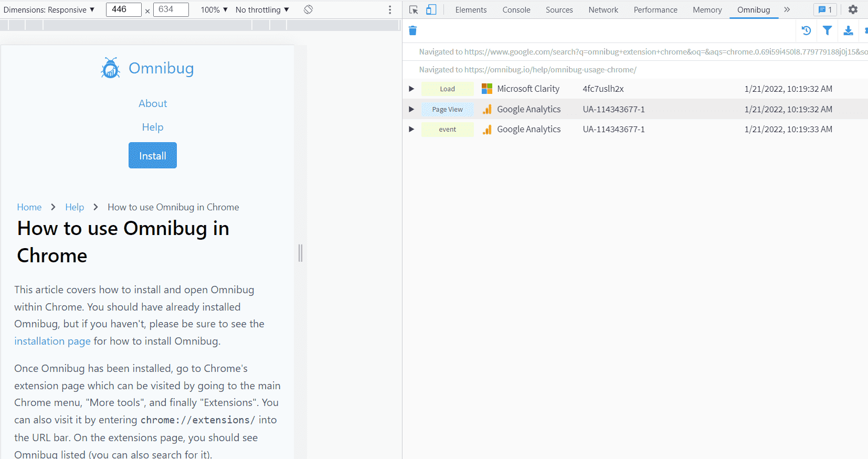868x459 pixels.
Task: Export requests with the download icon
Action: point(848,30)
